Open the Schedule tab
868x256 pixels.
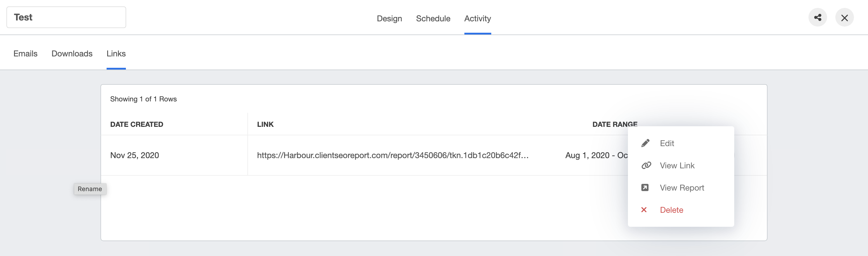(x=433, y=18)
